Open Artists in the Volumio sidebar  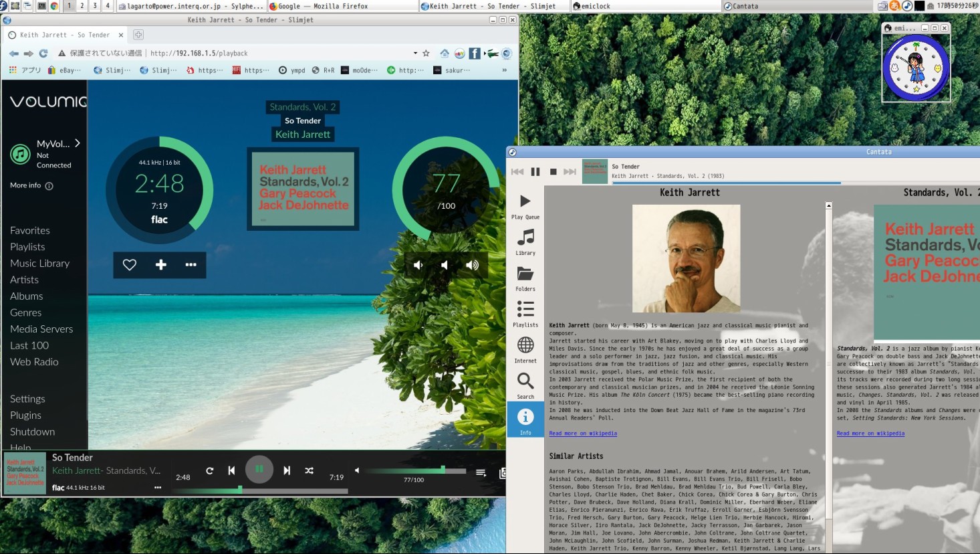click(25, 280)
